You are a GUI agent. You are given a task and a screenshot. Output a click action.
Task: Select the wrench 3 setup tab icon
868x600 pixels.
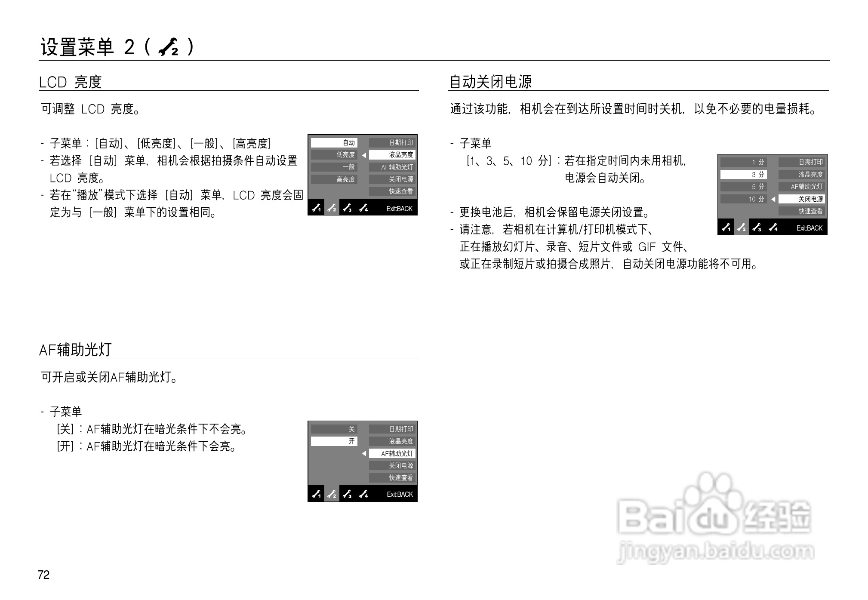click(348, 208)
